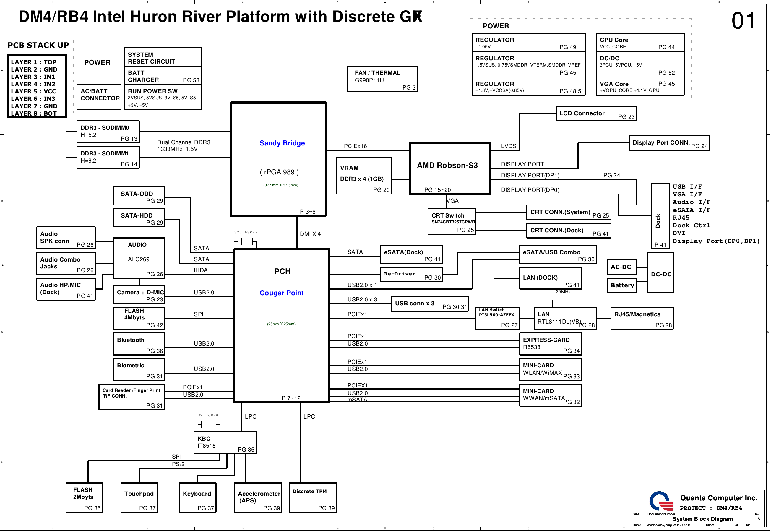Viewport: 771px width, 532px height.
Task: Click the FLASH 4Mbyts block
Action: [139, 319]
